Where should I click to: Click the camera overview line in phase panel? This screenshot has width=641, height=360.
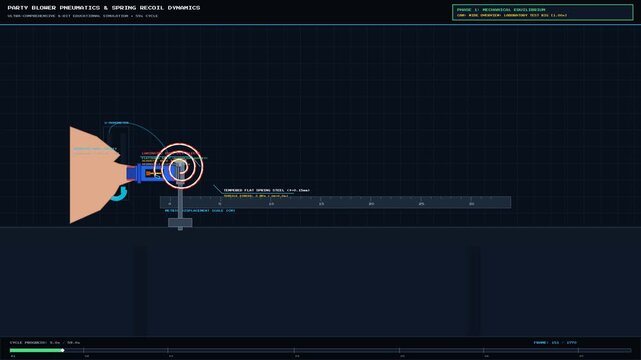coord(512,15)
